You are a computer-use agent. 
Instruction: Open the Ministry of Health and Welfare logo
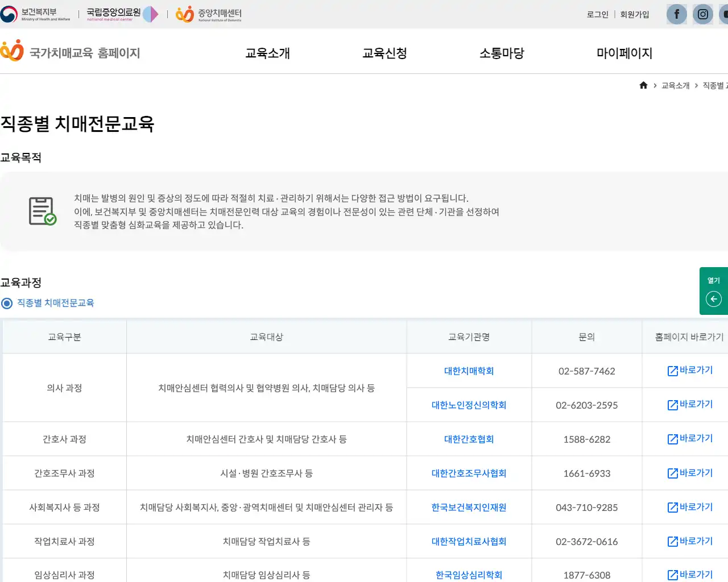tap(35, 14)
